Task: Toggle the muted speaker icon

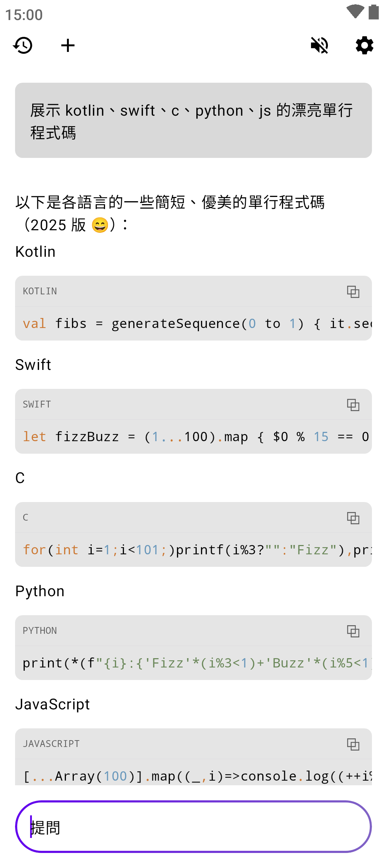Action: click(x=319, y=45)
